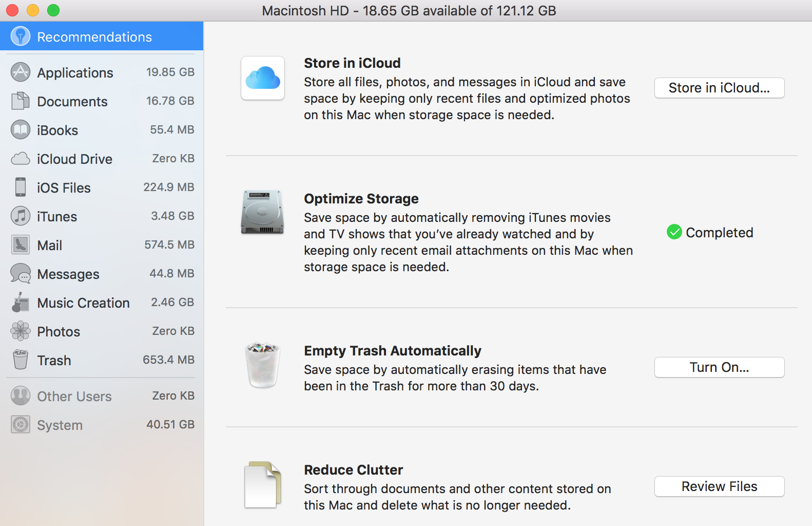812x526 pixels.
Task: Click the Applications sidebar icon
Action: tap(21, 72)
